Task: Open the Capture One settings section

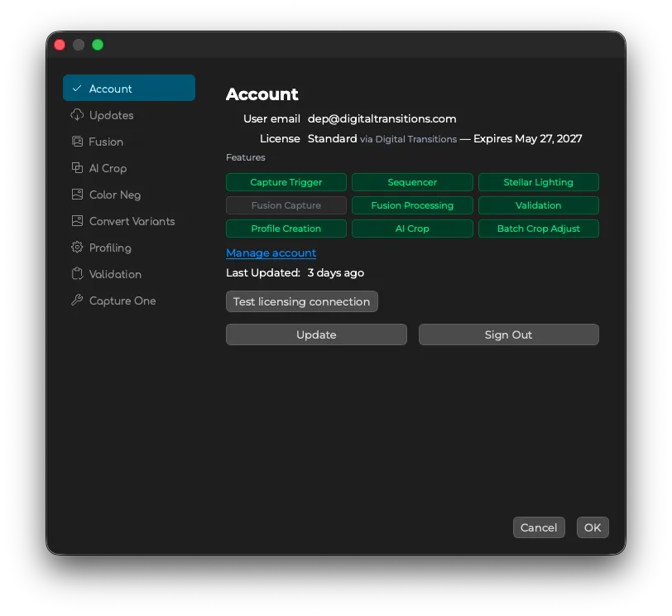Action: 122,301
